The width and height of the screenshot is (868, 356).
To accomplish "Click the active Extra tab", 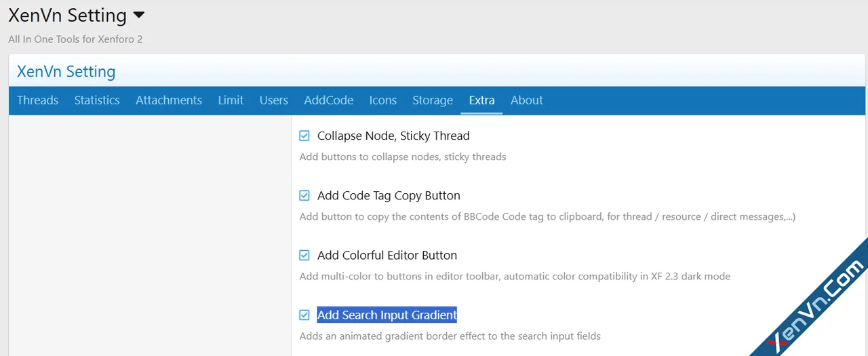I will pos(481,100).
